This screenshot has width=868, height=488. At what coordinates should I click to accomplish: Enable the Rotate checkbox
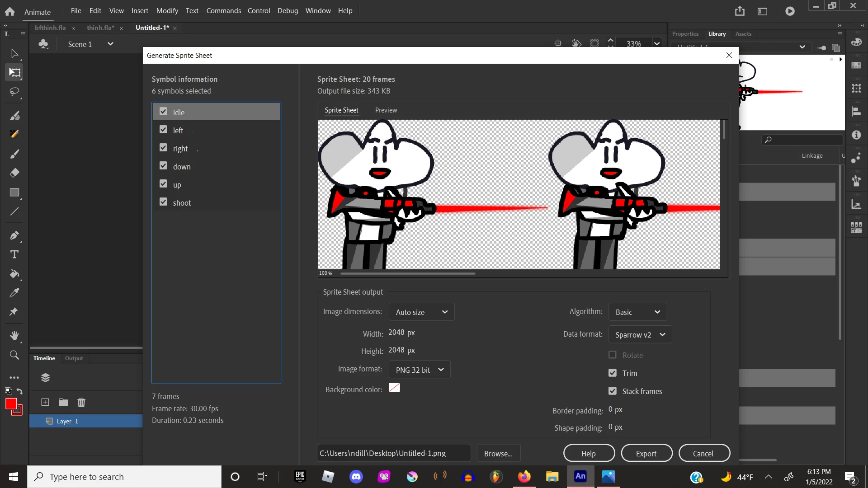[613, 355]
